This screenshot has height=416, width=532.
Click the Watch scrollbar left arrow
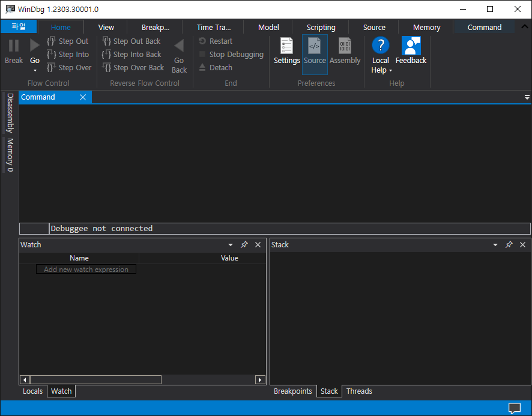(x=25, y=380)
